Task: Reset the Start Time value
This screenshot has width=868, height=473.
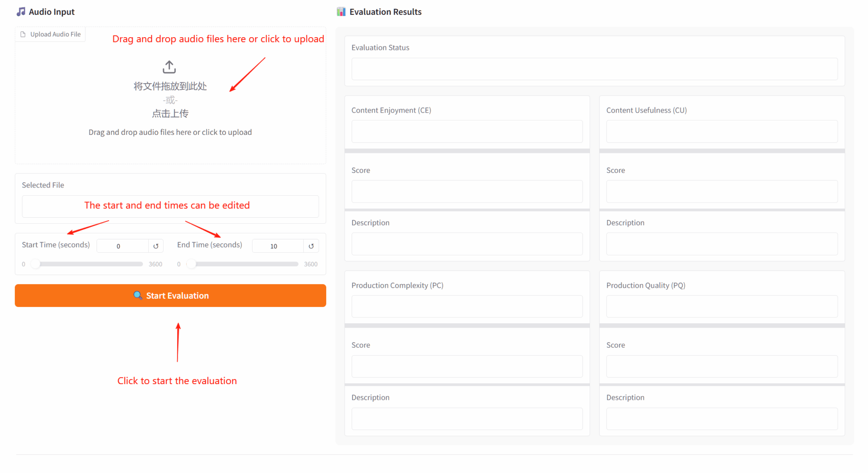Action: point(156,246)
